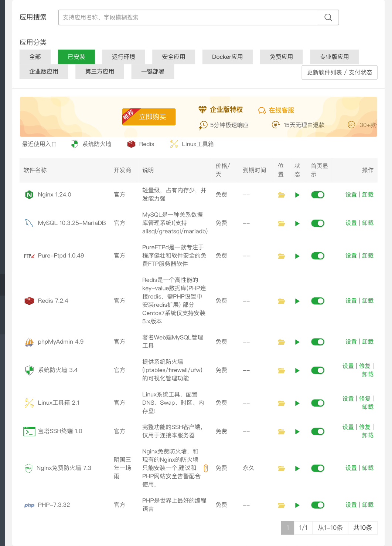The height and width of the screenshot is (546, 392).
Task: Open Redis 7.2.4 folder location icon
Action: (x=281, y=301)
